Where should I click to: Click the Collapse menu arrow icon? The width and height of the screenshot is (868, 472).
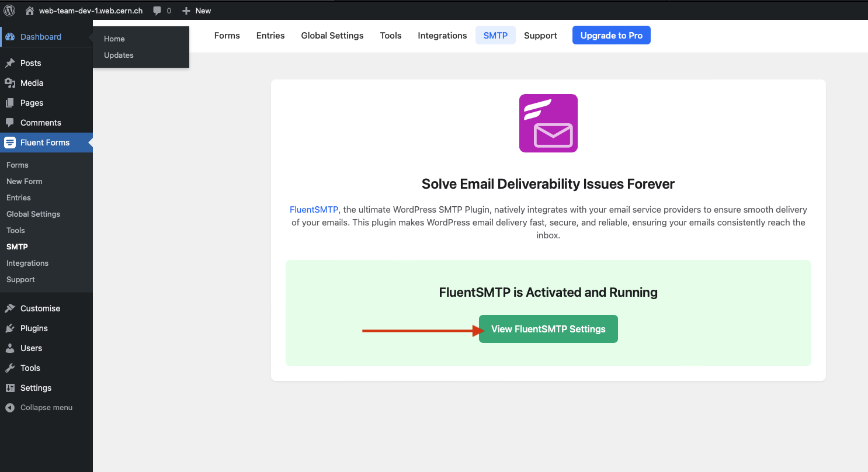pyautogui.click(x=10, y=408)
